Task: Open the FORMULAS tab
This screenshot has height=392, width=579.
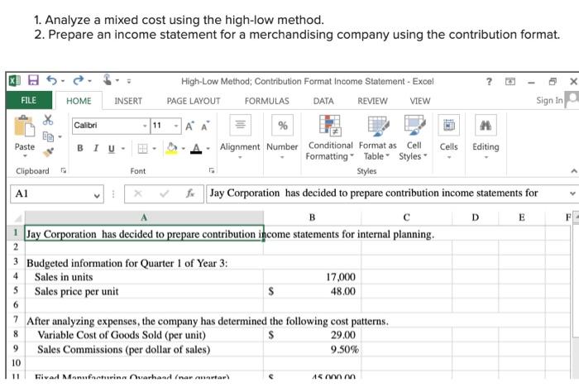Action: click(267, 101)
